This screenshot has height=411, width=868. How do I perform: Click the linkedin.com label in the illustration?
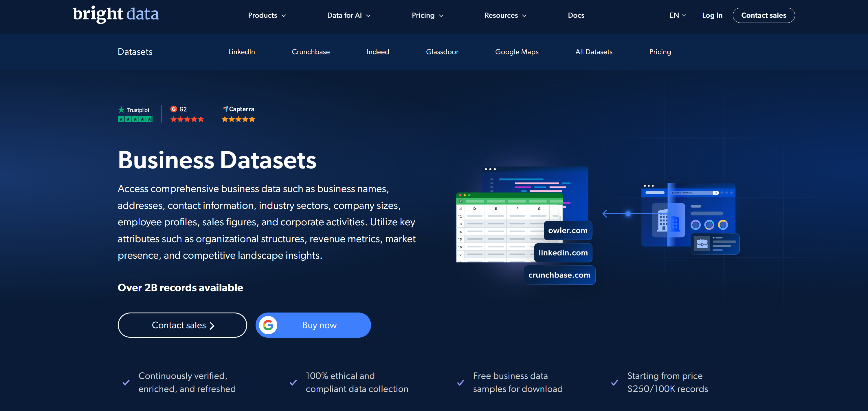(x=563, y=253)
